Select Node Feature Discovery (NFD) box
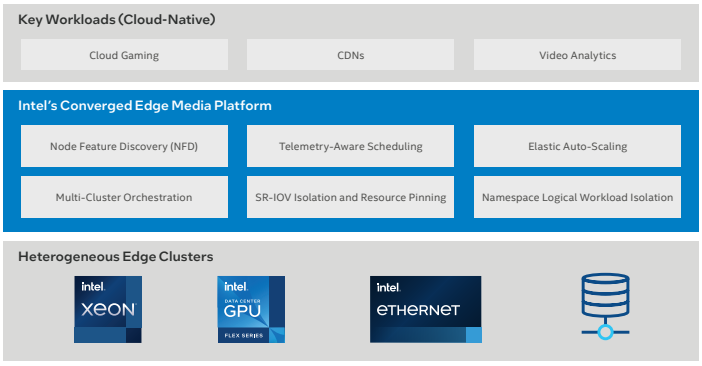 tap(124, 146)
